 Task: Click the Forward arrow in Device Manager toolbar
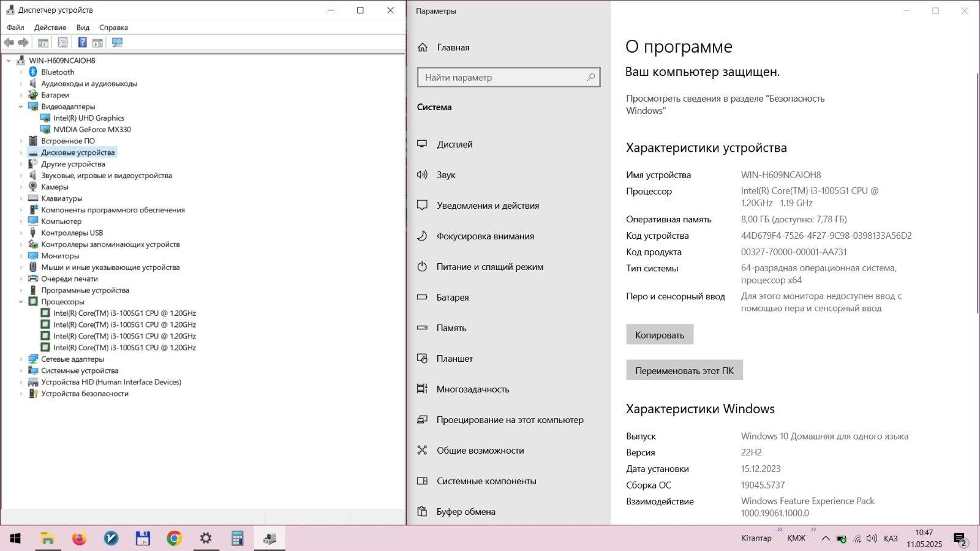coord(23,43)
